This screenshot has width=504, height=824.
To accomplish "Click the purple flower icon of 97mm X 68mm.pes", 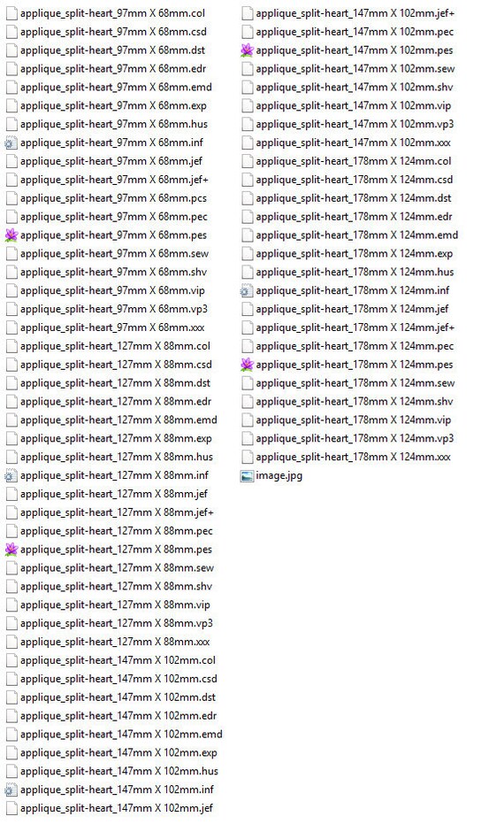I will 11,235.
